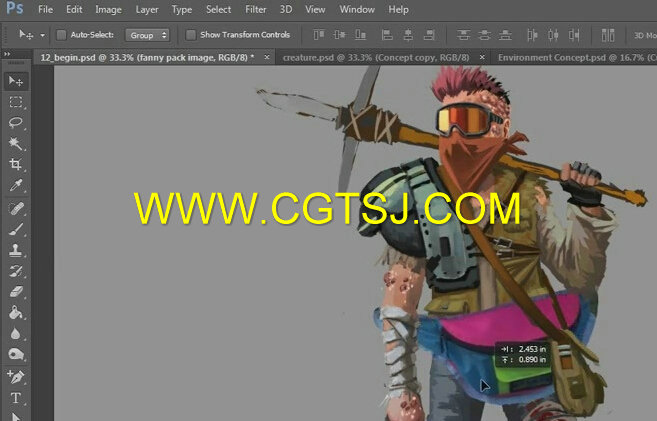Open the Window menu
657x421 pixels.
pos(357,9)
